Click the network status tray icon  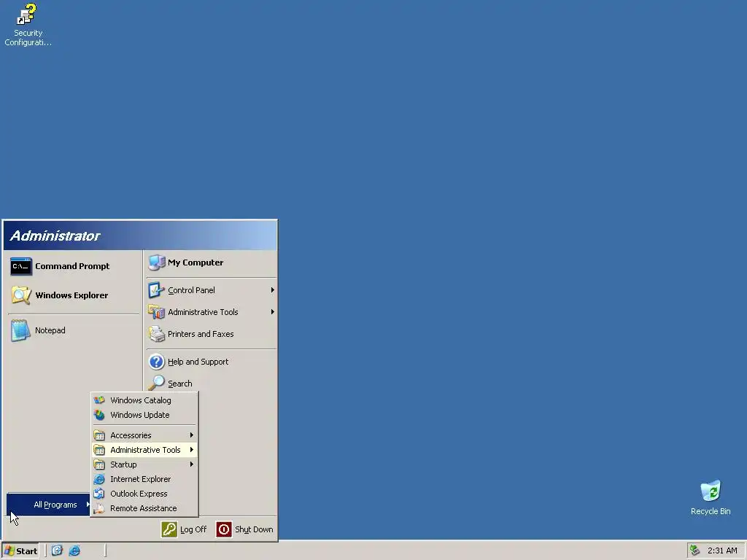[695, 551]
